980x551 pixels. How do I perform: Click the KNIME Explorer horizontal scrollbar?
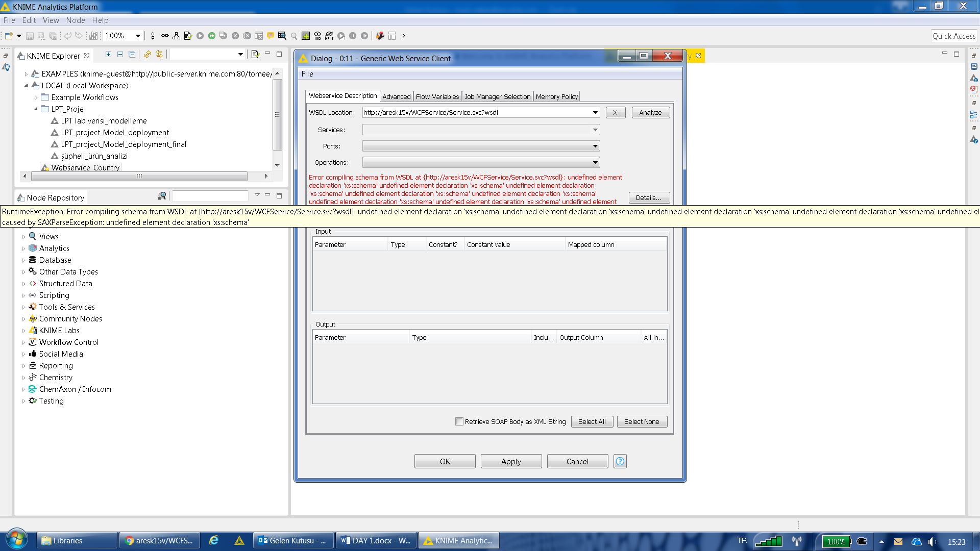click(x=139, y=176)
